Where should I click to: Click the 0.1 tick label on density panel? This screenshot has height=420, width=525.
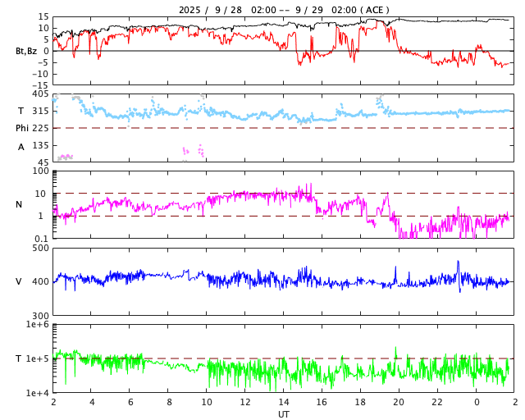click(41, 239)
